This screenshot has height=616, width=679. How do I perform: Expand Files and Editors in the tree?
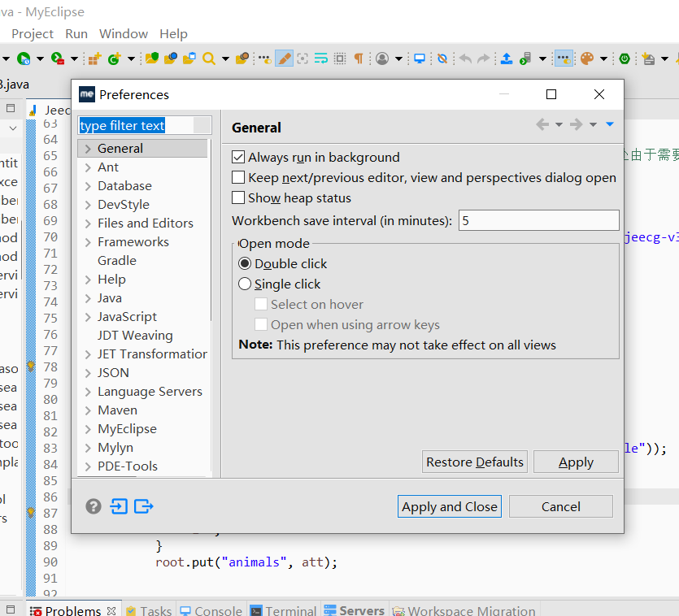point(86,223)
